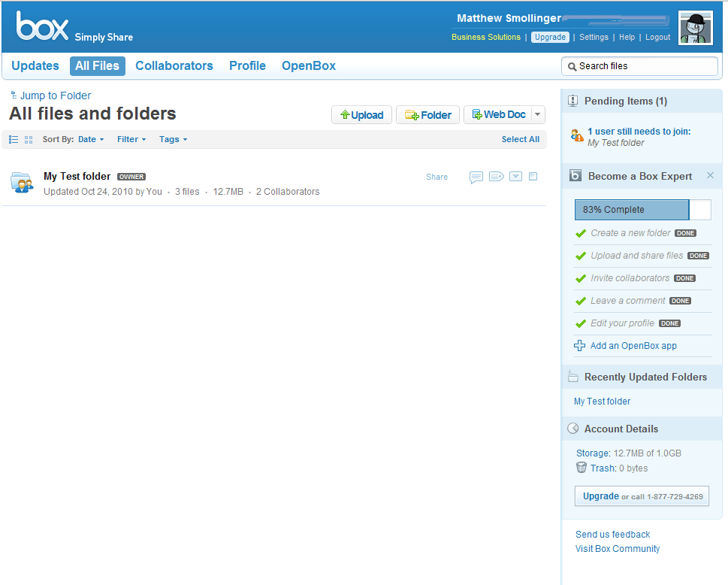
Task: Open Settings link in header
Action: tap(594, 37)
